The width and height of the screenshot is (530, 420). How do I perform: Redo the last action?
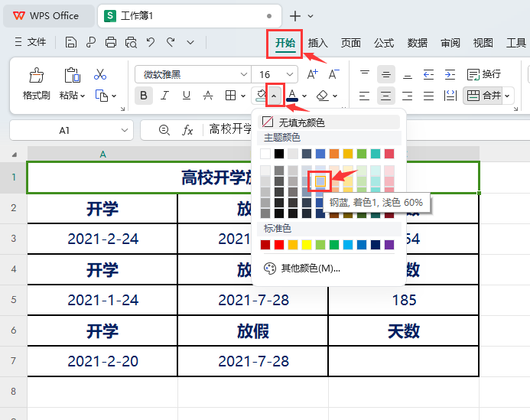[x=171, y=42]
